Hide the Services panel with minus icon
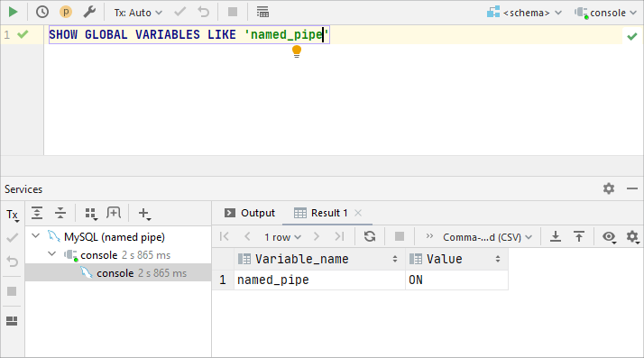 [632, 188]
